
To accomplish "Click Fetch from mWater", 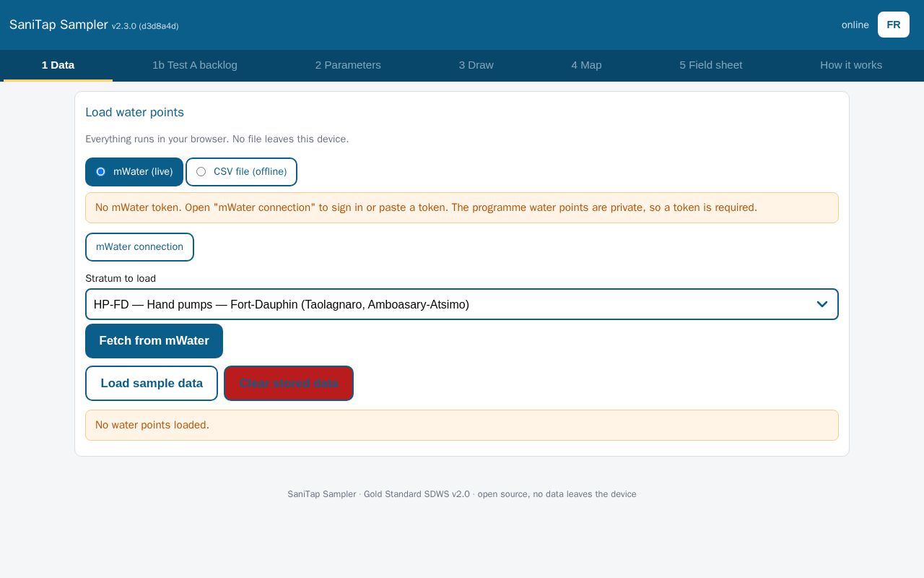I will (154, 341).
